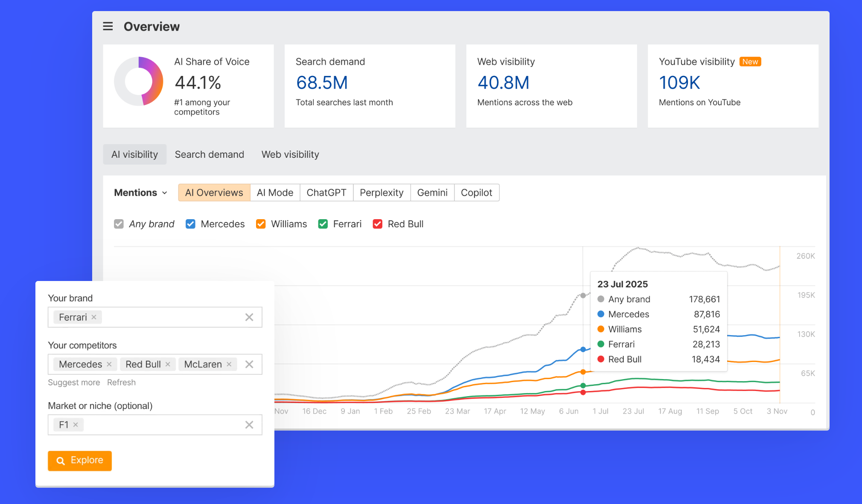Remove the Ferrari tag from Your brand

[94, 317]
